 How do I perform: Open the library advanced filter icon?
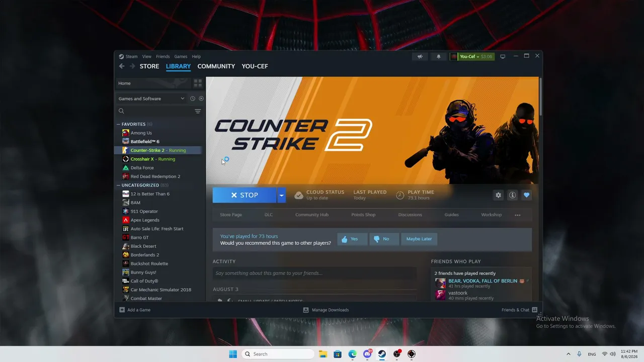[x=198, y=111]
